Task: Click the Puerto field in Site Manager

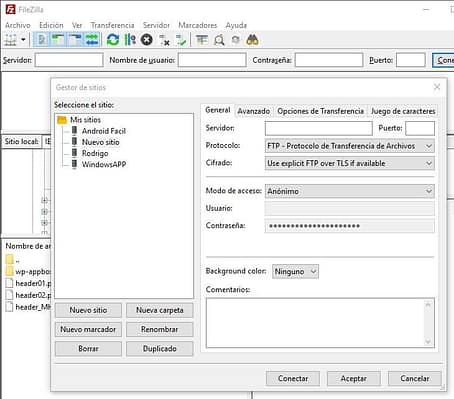Action: coord(420,128)
